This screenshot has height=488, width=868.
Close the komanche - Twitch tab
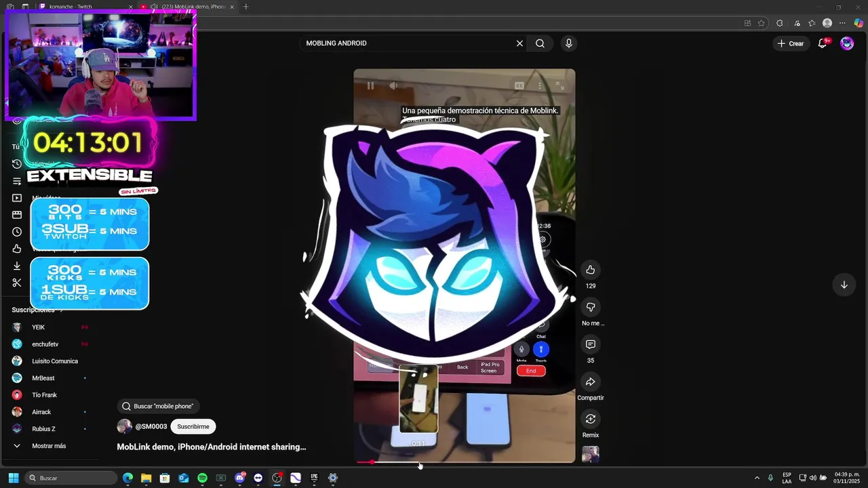coord(131,7)
